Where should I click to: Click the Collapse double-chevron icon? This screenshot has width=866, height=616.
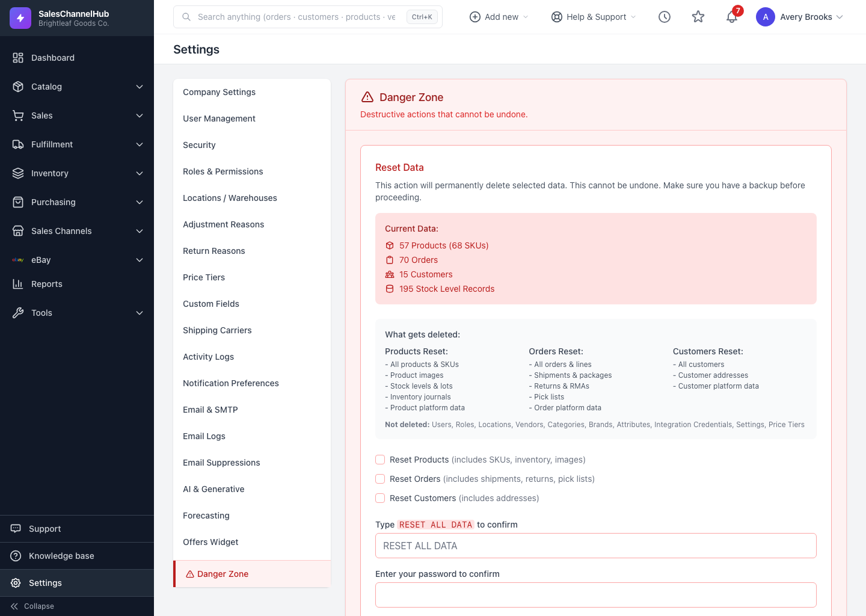coord(14,606)
